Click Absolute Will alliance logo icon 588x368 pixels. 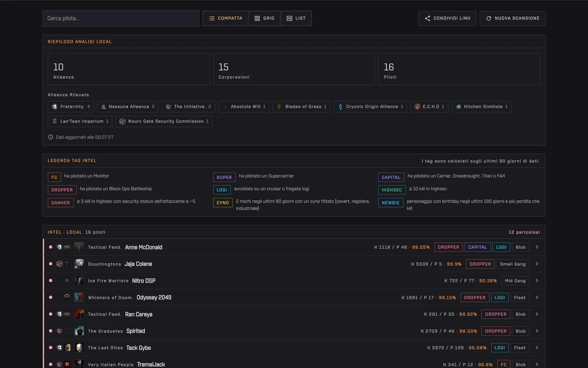pyautogui.click(x=225, y=107)
